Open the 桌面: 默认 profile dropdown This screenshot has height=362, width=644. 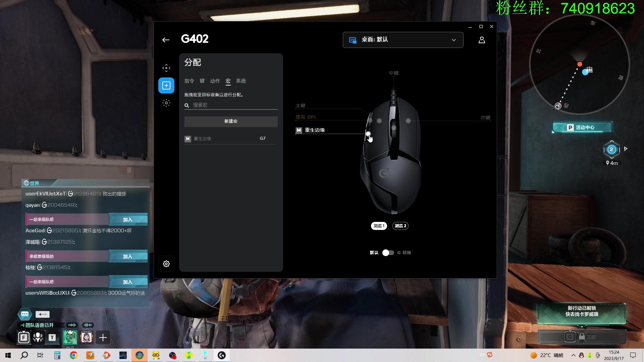403,40
